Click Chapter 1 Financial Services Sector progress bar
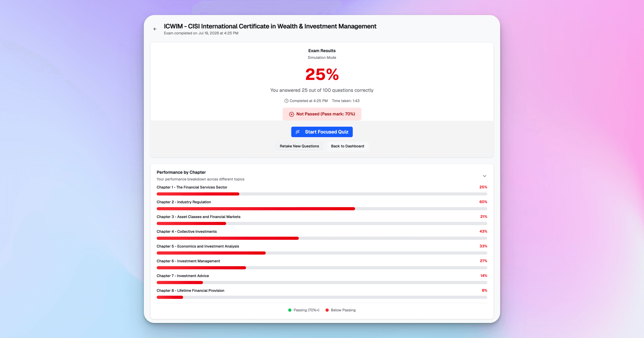This screenshot has height=338, width=644. pos(322,194)
